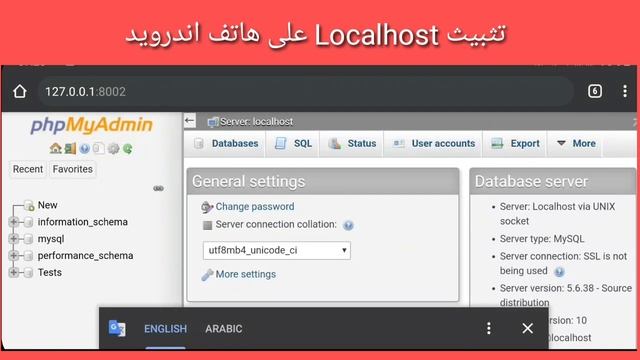Open the Recent tables tab

[x=28, y=169]
